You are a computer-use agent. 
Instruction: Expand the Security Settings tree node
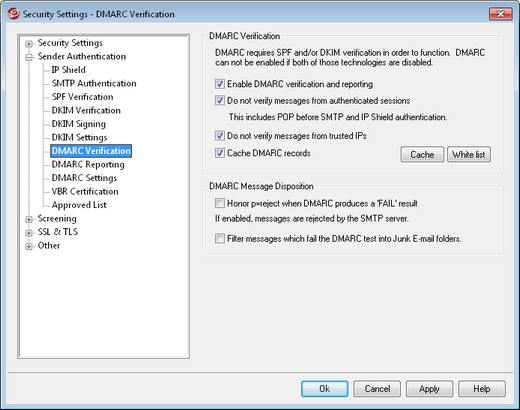click(x=29, y=44)
